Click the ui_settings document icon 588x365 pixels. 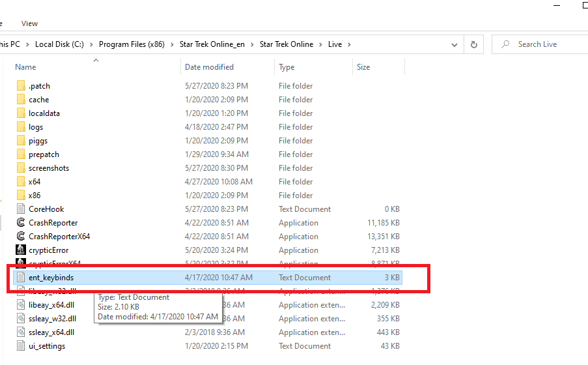[21, 346]
